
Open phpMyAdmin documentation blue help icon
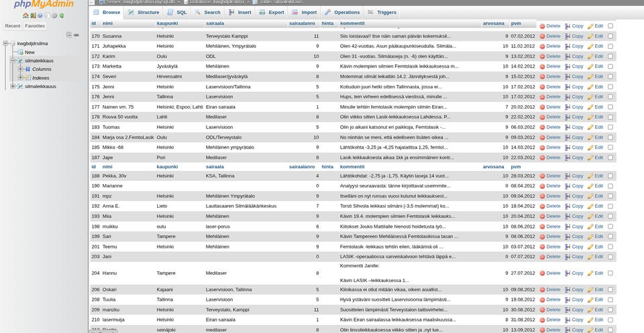(x=40, y=15)
